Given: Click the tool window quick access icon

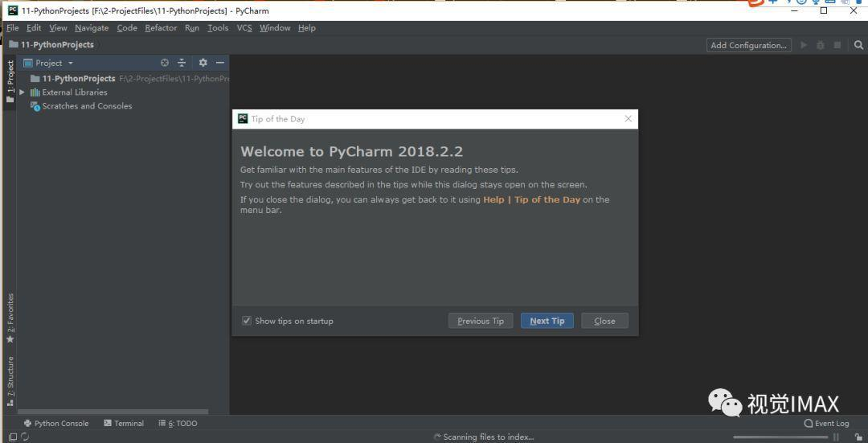Looking at the screenshot, I should coord(13,437).
